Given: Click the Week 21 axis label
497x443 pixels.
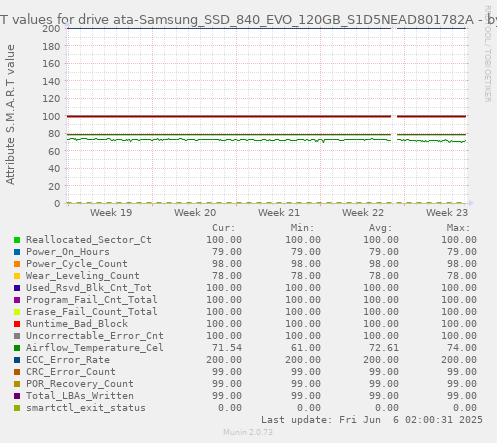Looking at the screenshot, I should (279, 212).
